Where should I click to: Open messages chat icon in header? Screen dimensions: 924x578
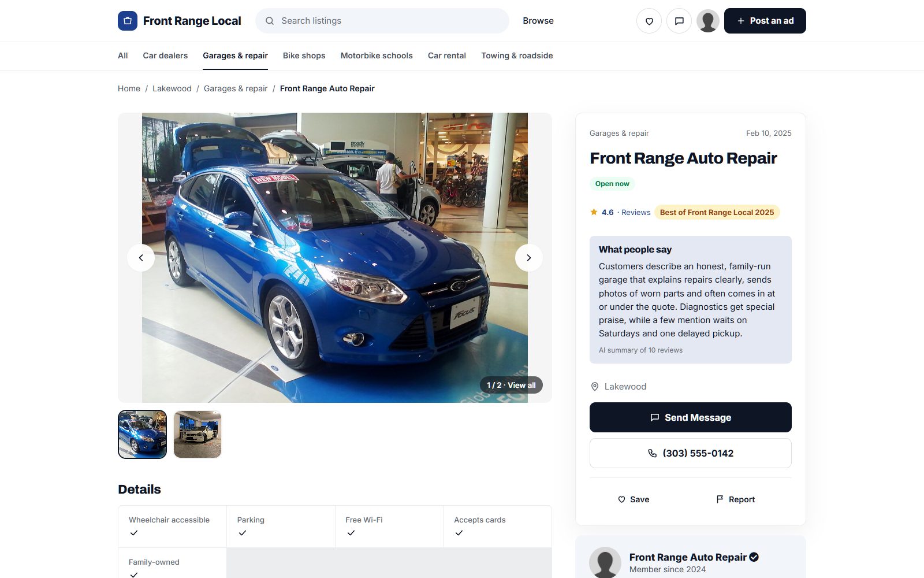679,21
